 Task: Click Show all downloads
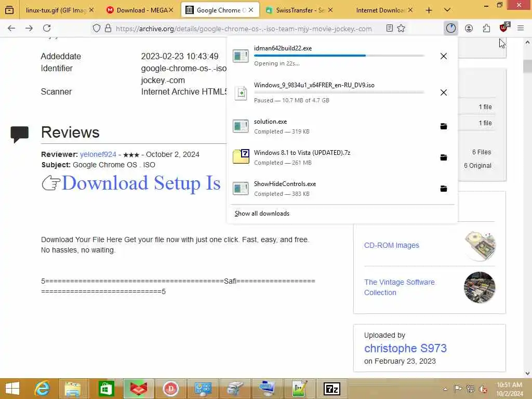262,214
